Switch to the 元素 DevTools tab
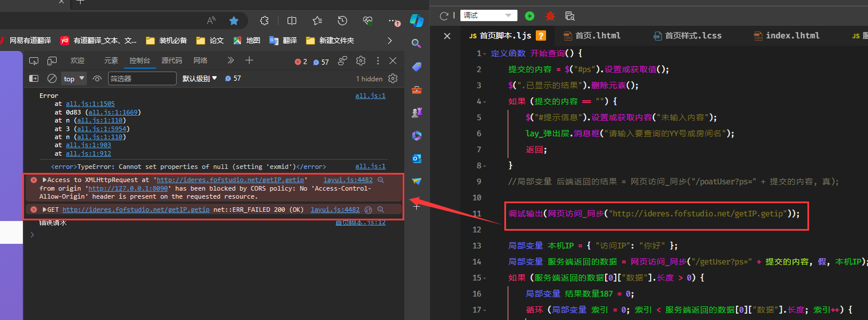Screen dimensions: 868x320 point(111,61)
